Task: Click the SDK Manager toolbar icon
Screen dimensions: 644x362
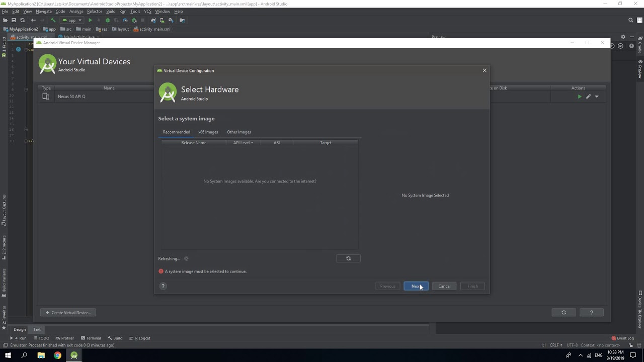Action: click(171, 20)
